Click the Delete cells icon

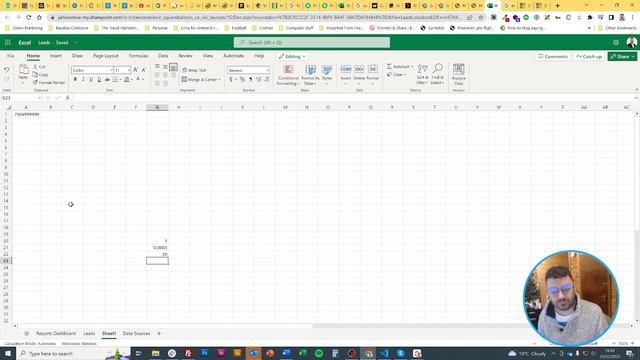coord(359,70)
